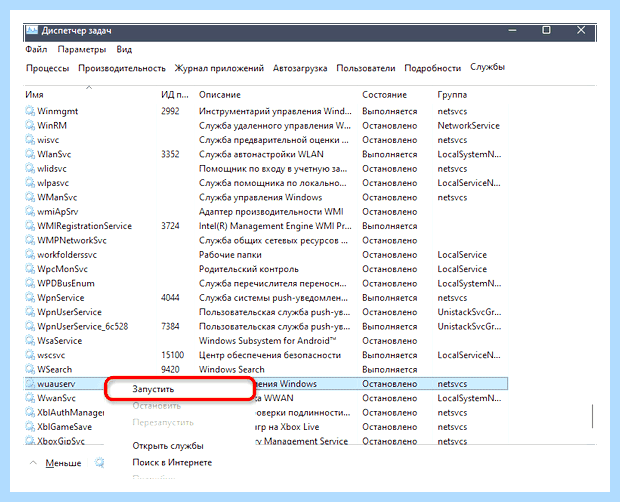Click the wscsvc gear icon

[30, 355]
